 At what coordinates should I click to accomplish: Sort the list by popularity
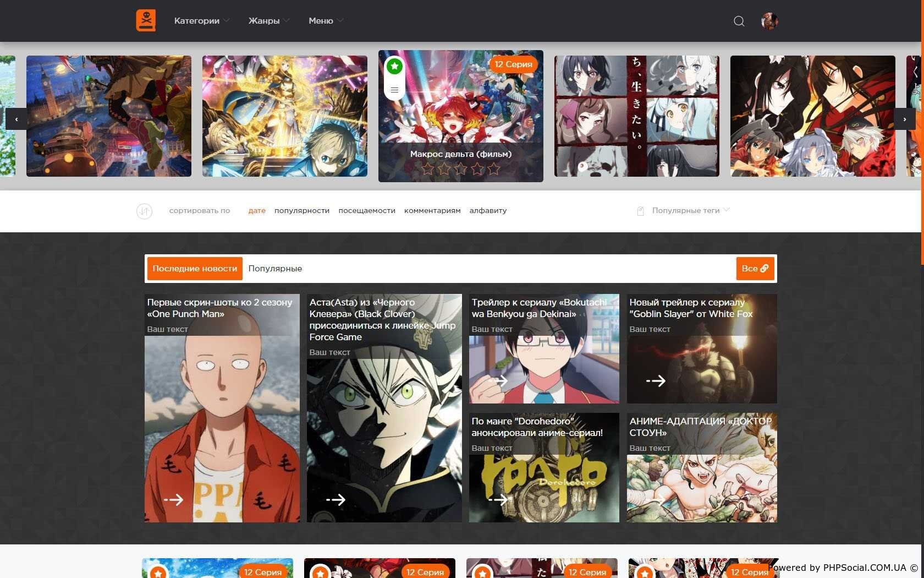pos(301,211)
